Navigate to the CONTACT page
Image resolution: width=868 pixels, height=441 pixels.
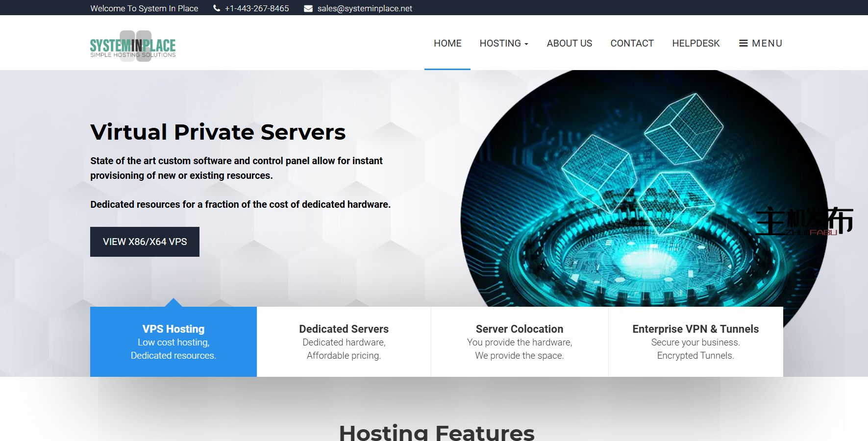[x=632, y=43]
